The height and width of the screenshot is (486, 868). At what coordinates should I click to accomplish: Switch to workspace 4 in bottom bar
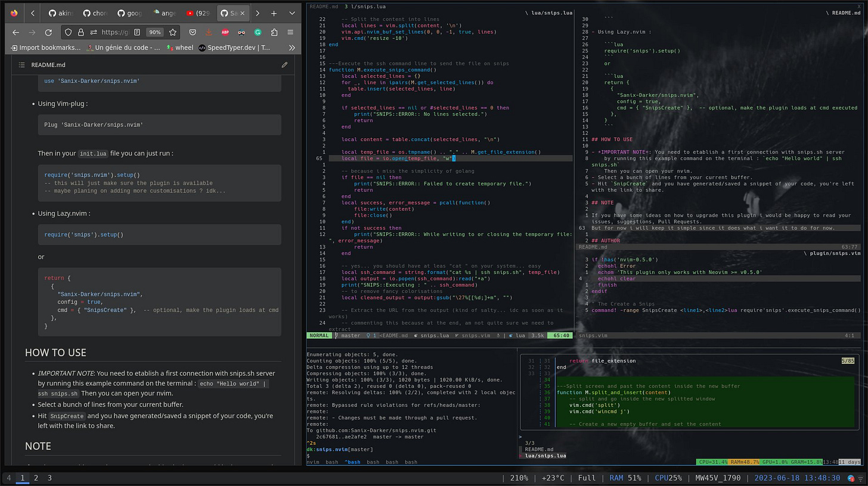(8, 478)
